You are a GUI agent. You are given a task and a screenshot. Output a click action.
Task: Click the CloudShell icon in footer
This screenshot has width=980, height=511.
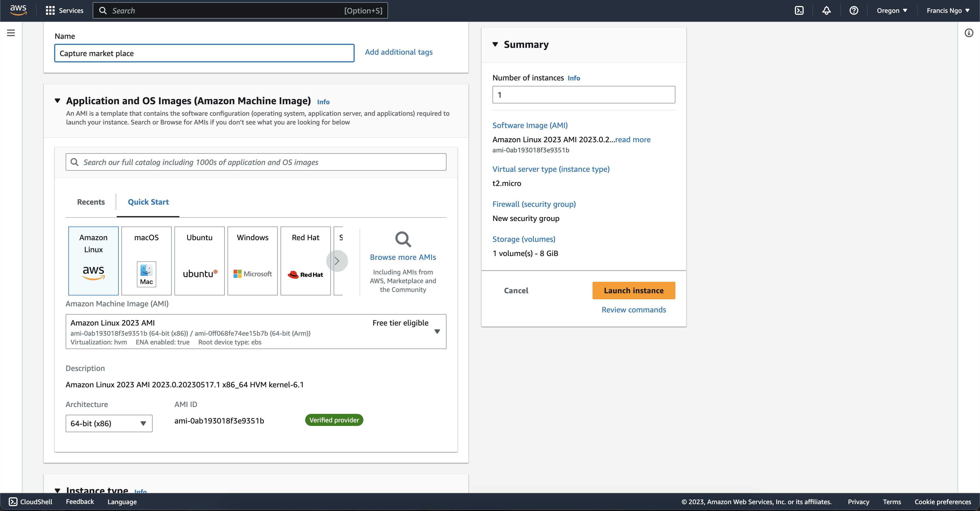13,502
